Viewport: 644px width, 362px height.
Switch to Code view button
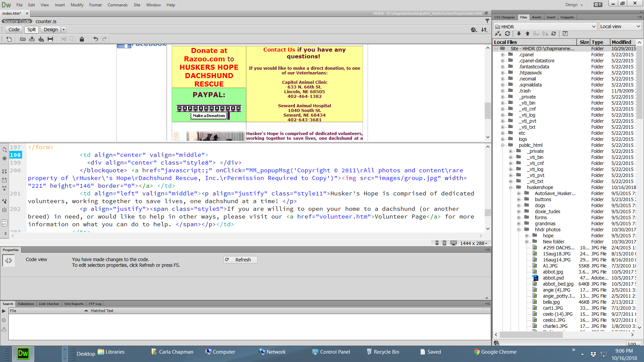point(14,29)
